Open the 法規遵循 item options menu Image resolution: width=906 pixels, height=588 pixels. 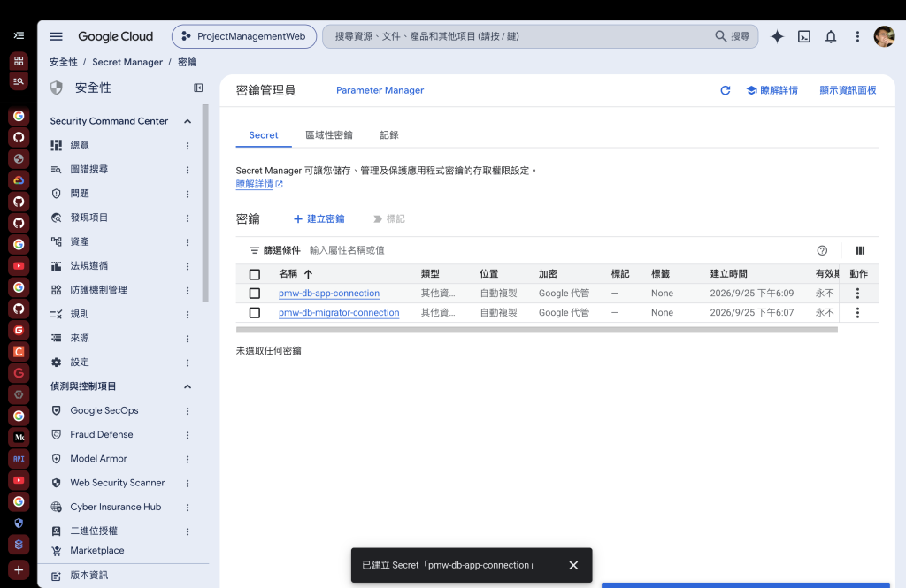click(x=188, y=266)
